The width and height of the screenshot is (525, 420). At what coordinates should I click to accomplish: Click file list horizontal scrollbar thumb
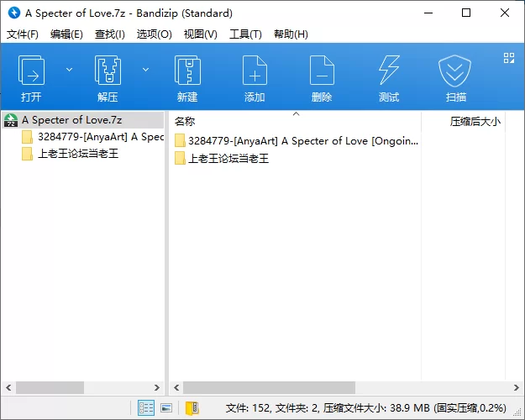tap(269, 388)
